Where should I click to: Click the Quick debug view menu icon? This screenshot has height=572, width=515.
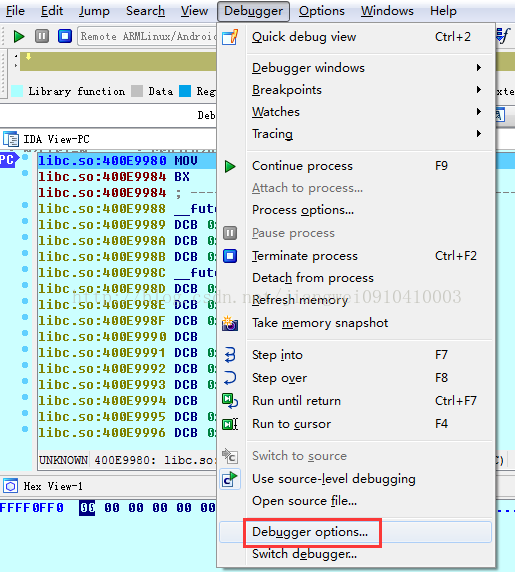[230, 37]
